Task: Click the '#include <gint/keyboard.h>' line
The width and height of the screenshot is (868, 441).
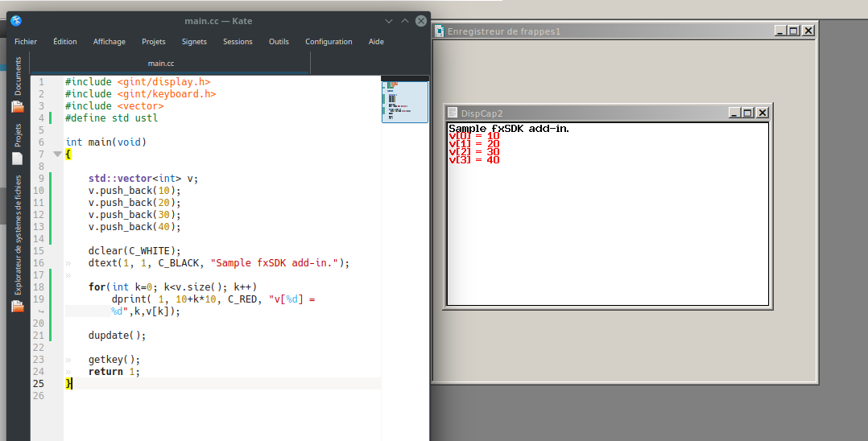Action: pos(141,94)
